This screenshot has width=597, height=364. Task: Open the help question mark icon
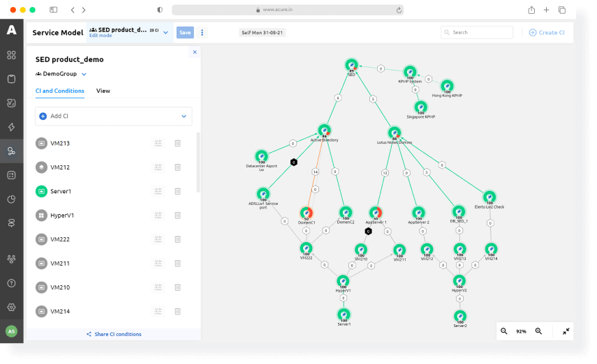click(11, 283)
